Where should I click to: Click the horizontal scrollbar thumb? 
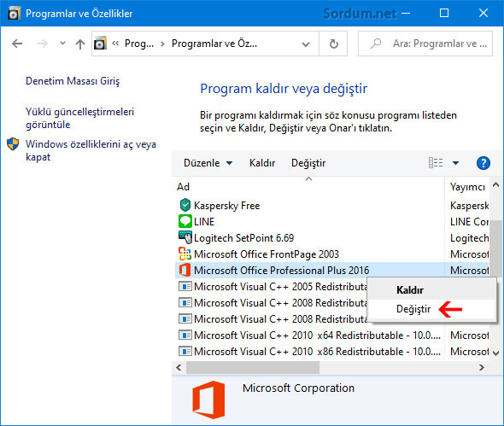253,367
